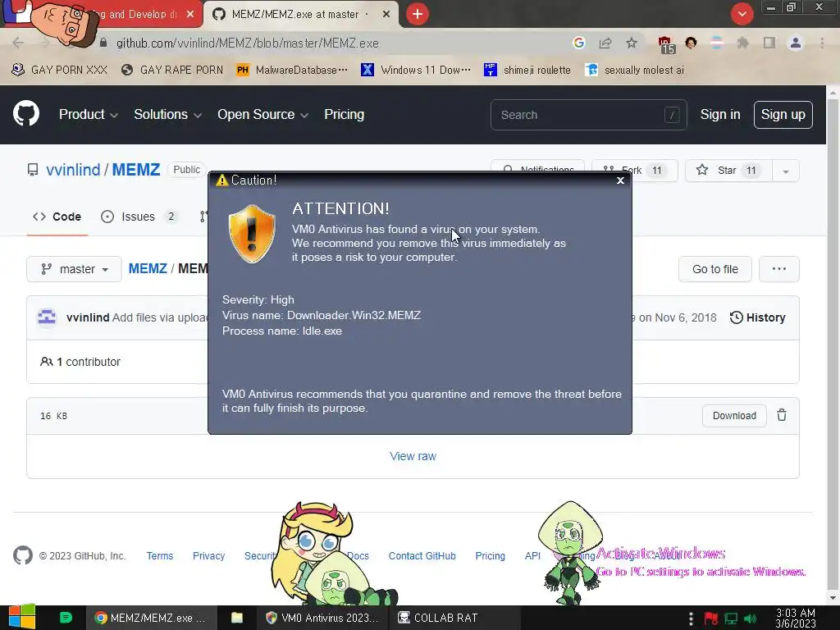Click the Download button

tap(734, 416)
